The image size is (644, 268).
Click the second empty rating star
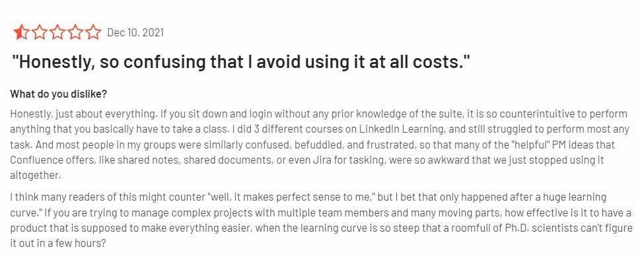38,32
